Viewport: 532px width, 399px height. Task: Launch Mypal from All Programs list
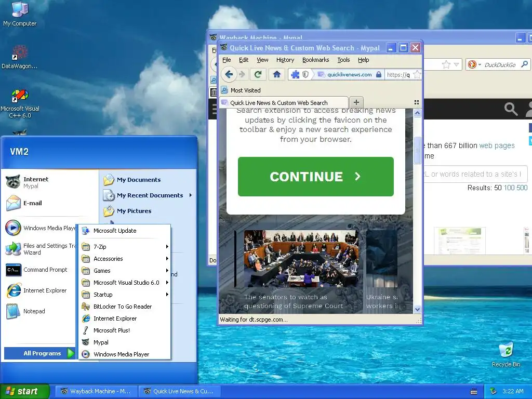[125, 342]
